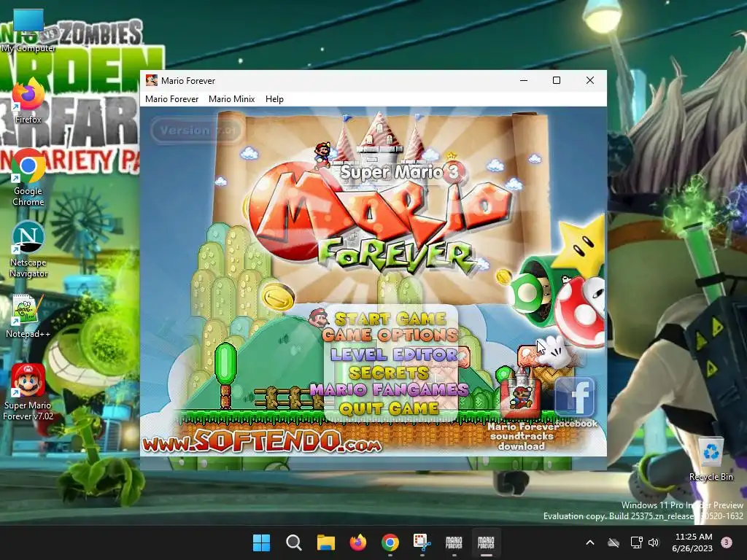
Task: Open the Netscape Navigator desktop shortcut
Action: pyautogui.click(x=28, y=249)
